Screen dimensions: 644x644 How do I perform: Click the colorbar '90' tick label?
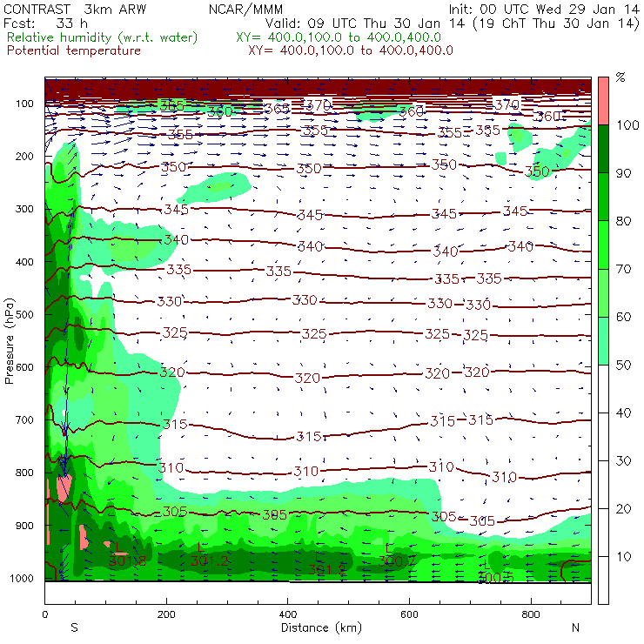(x=624, y=173)
